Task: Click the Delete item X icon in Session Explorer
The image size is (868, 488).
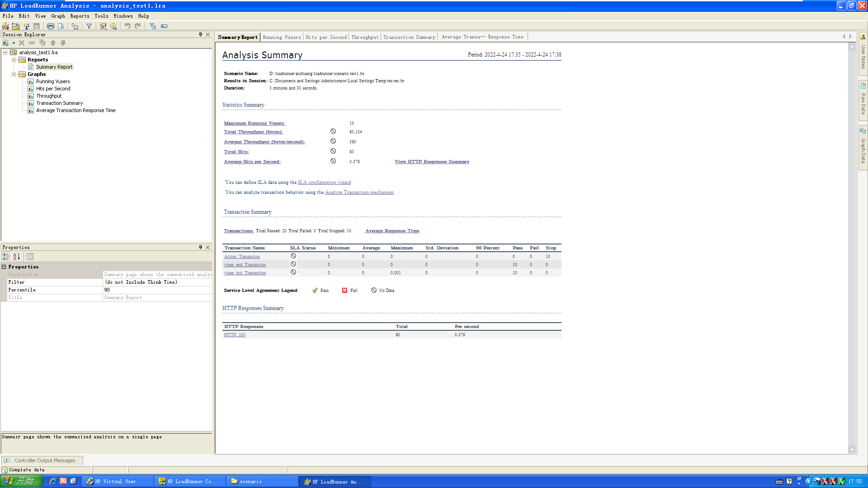Action: [21, 43]
